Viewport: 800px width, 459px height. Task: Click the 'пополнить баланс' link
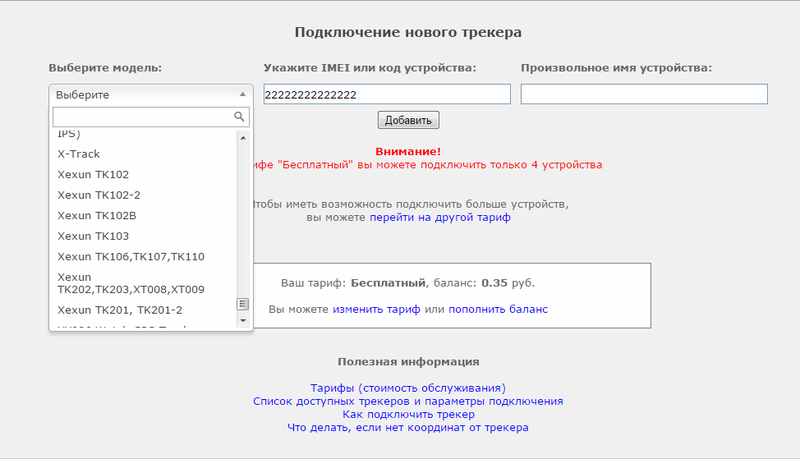(x=497, y=309)
